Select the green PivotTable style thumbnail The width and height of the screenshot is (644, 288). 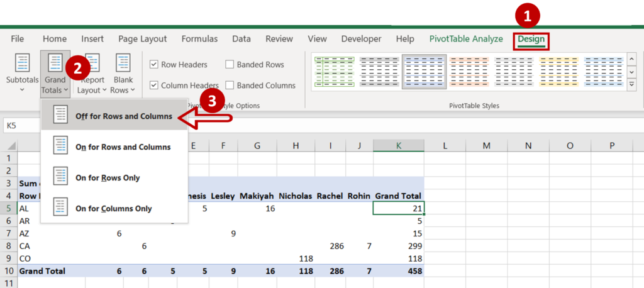(x=335, y=71)
